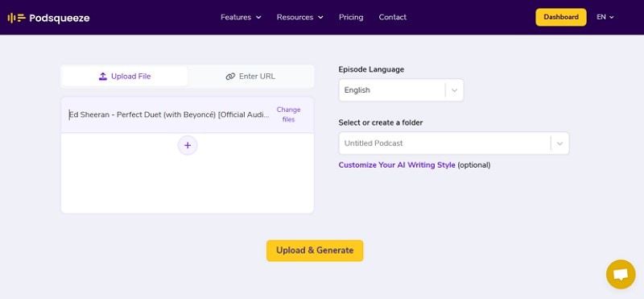Click the Untitled Podcast folder field
Screen dimensions: 644x299
click(x=454, y=143)
